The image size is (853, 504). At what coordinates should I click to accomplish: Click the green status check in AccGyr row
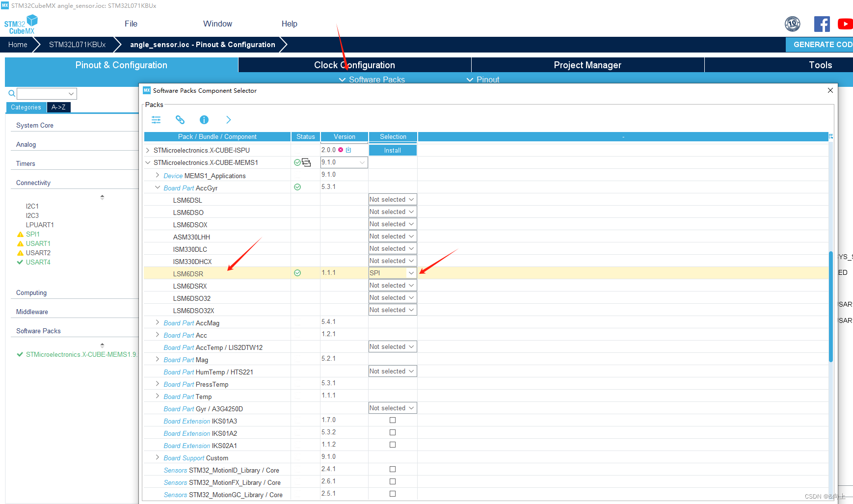(x=297, y=187)
